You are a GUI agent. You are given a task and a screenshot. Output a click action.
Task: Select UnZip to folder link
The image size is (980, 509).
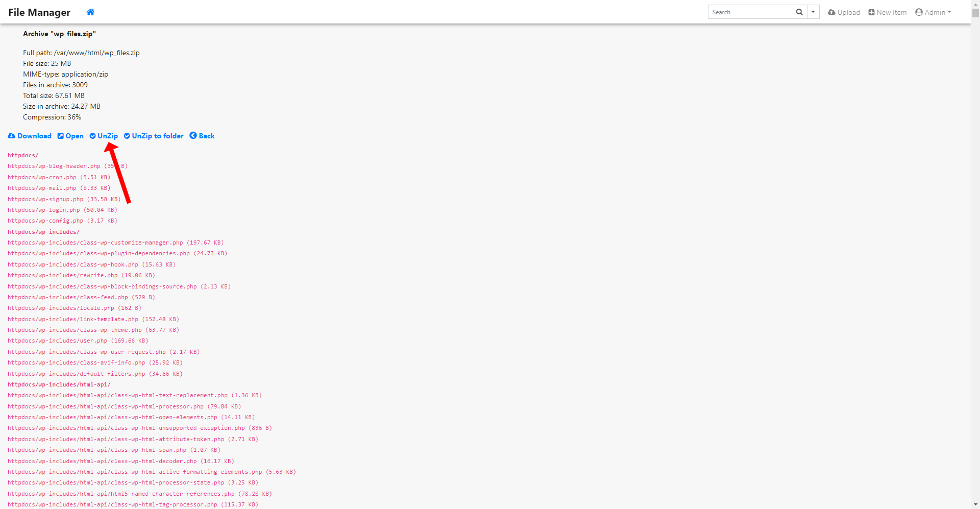(x=157, y=136)
